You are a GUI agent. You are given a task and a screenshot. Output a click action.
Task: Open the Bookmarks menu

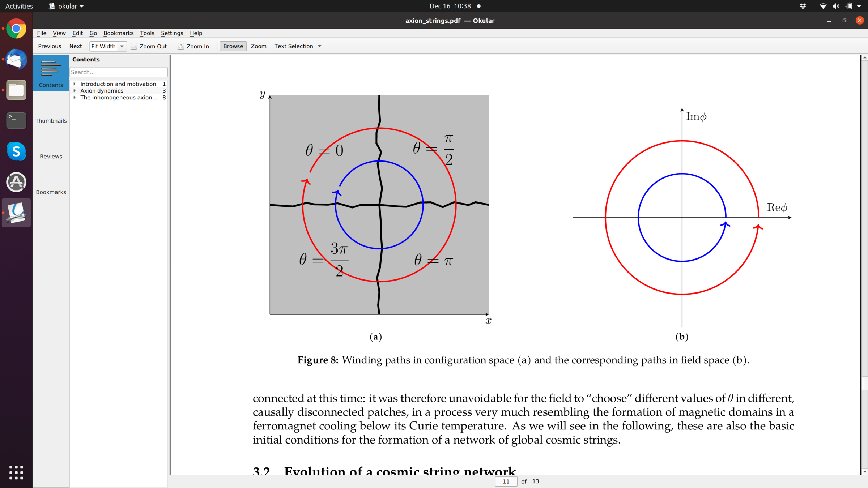click(x=118, y=33)
